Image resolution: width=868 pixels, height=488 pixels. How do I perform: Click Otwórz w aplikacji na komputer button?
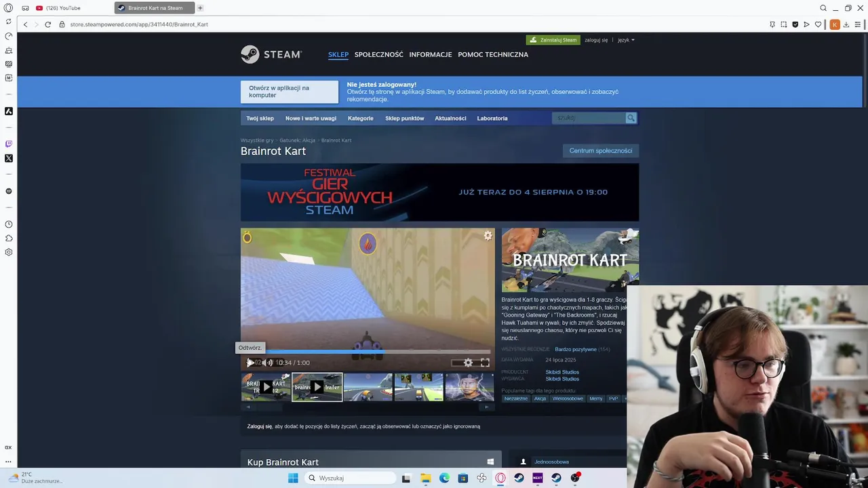tap(290, 91)
